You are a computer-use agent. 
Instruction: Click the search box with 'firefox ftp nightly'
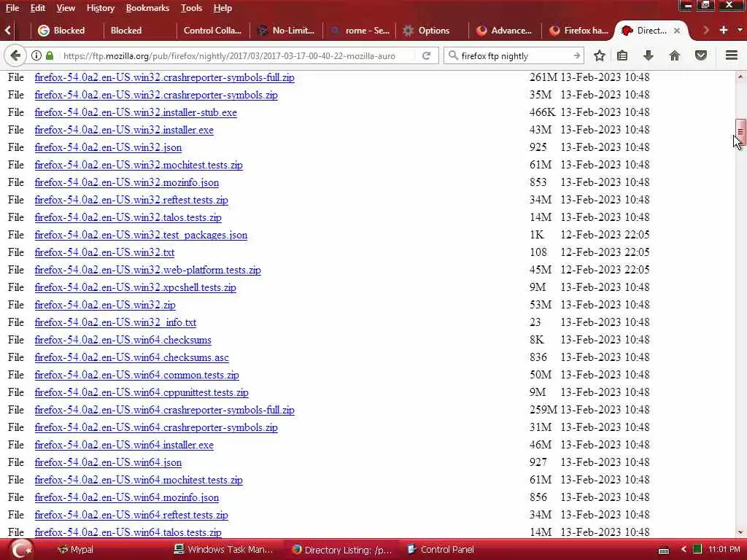(x=514, y=55)
